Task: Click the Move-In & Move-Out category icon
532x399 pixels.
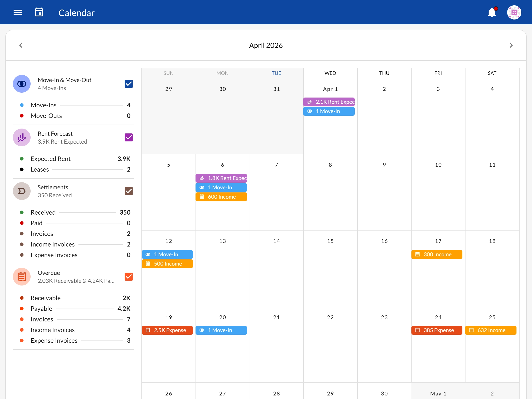Action: point(22,84)
